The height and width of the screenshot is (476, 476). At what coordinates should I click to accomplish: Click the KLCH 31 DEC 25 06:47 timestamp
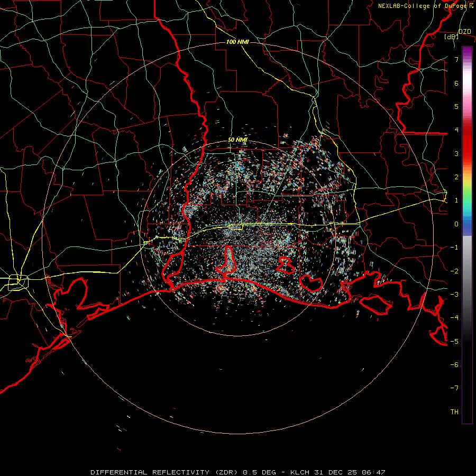(x=338, y=472)
